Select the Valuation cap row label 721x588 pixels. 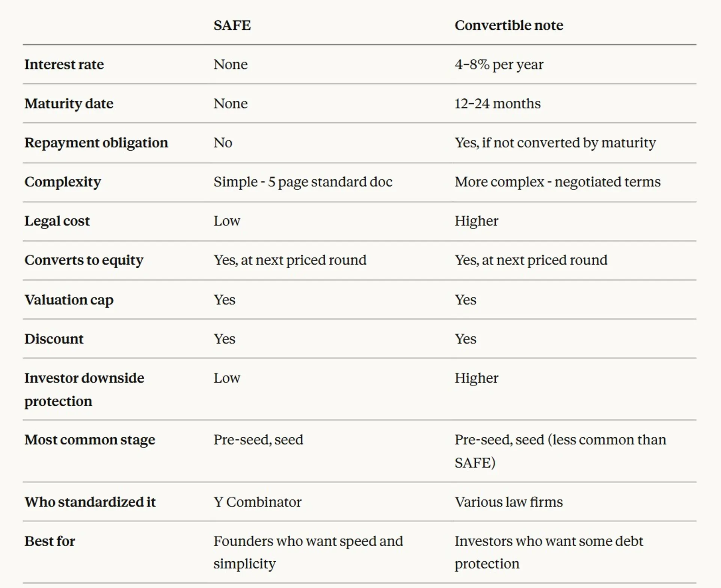click(x=69, y=300)
